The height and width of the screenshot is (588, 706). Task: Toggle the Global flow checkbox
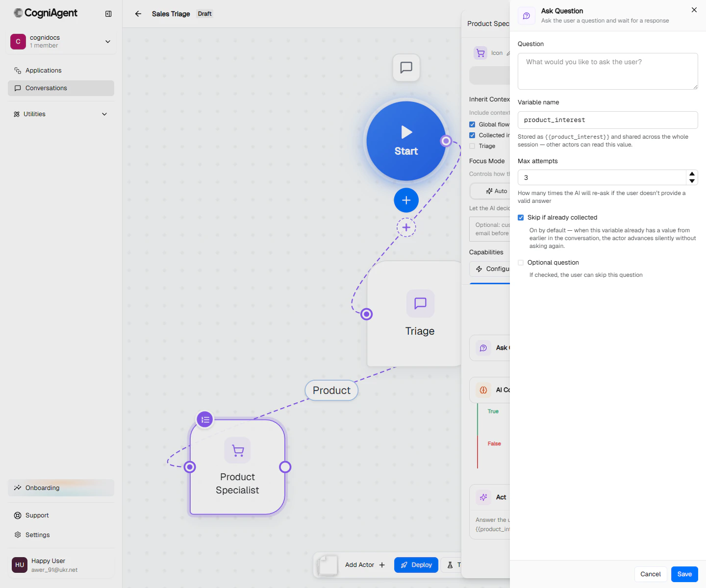[x=472, y=124]
